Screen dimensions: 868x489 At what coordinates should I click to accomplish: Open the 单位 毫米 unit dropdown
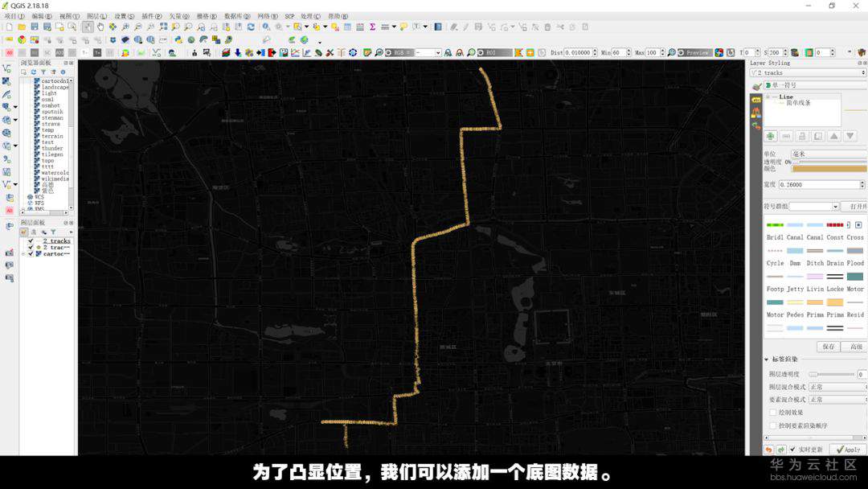click(x=828, y=154)
